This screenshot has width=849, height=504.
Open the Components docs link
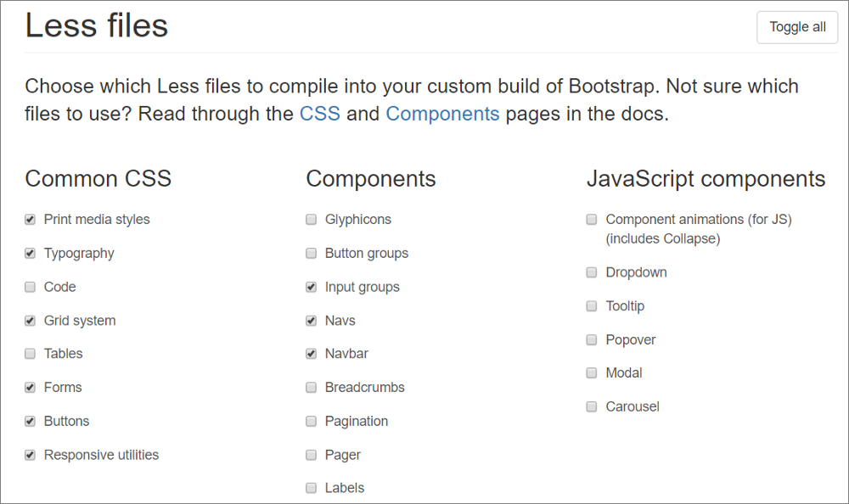[442, 114]
